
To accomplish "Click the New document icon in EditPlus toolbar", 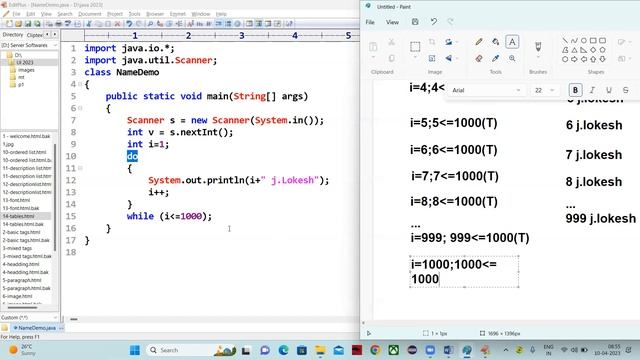I will pyautogui.click(x=9, y=24).
